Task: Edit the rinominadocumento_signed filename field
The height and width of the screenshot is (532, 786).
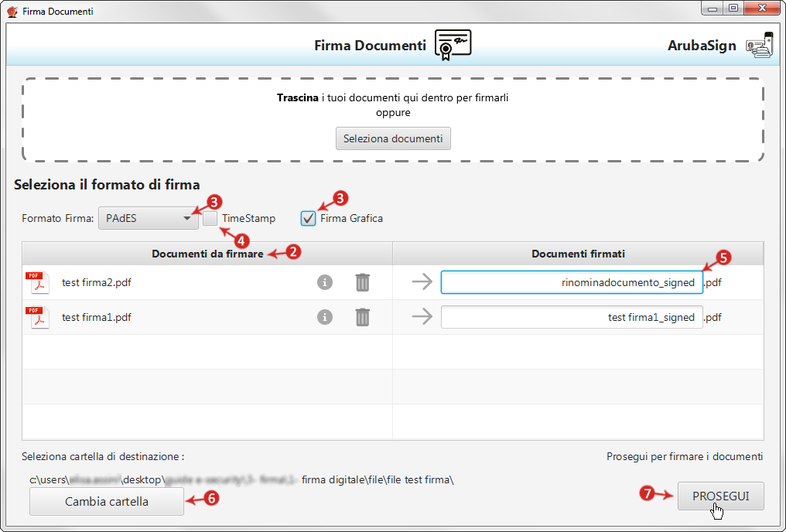Action: point(571,283)
